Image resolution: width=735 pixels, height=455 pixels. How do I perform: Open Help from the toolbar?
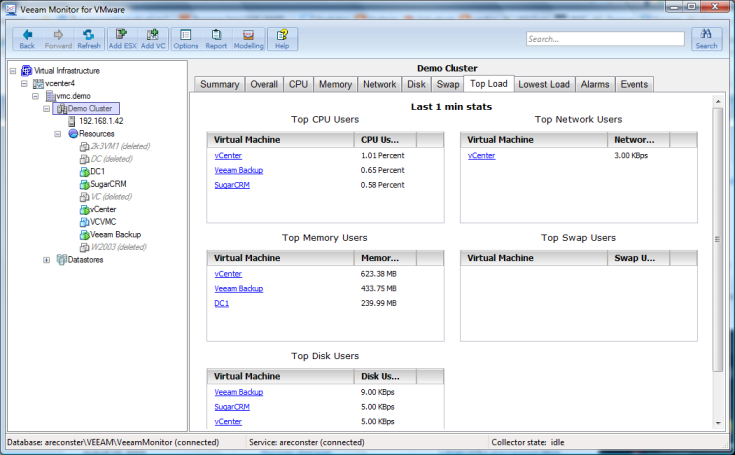pos(282,39)
